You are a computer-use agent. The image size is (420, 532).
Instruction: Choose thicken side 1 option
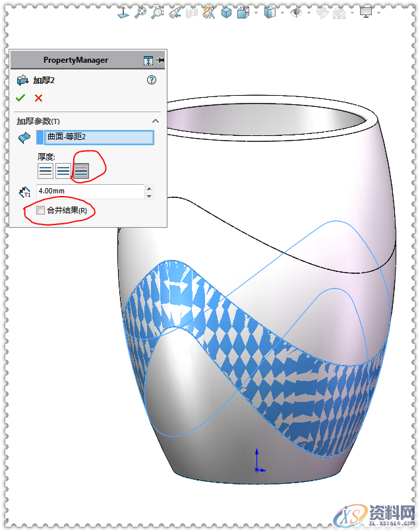pyautogui.click(x=45, y=171)
